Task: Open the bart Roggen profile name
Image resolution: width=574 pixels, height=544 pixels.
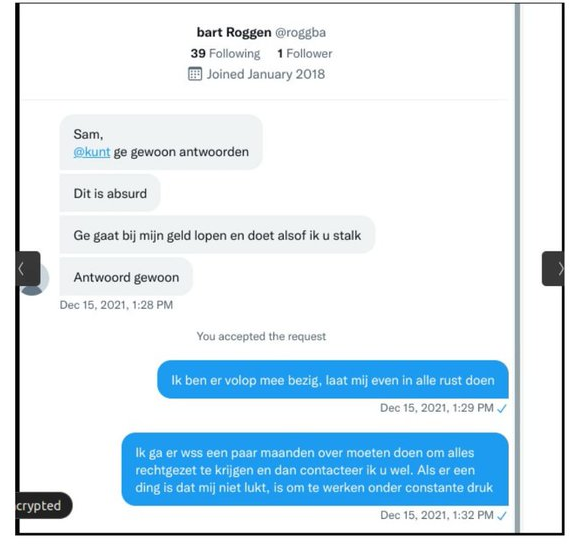Action: [234, 32]
